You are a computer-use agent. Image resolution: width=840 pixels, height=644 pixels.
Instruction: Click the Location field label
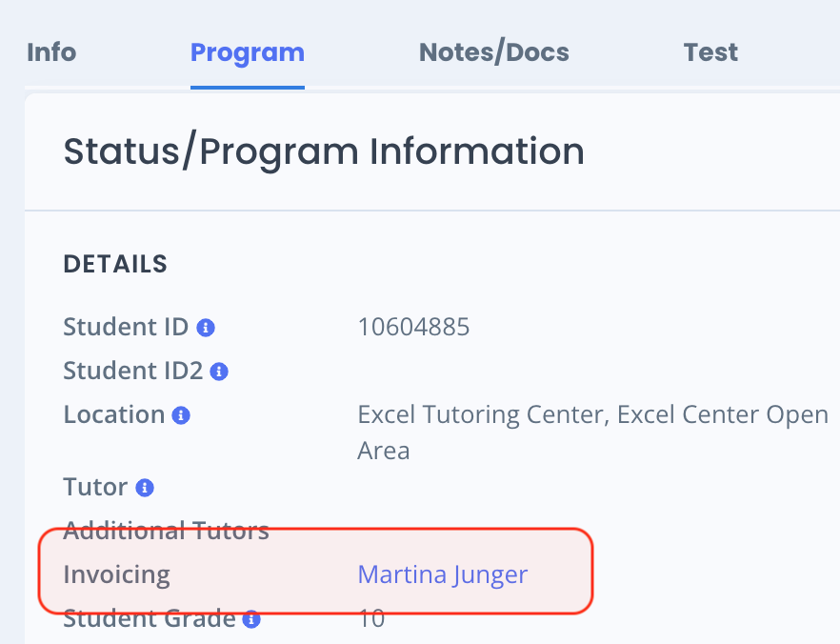click(x=114, y=414)
